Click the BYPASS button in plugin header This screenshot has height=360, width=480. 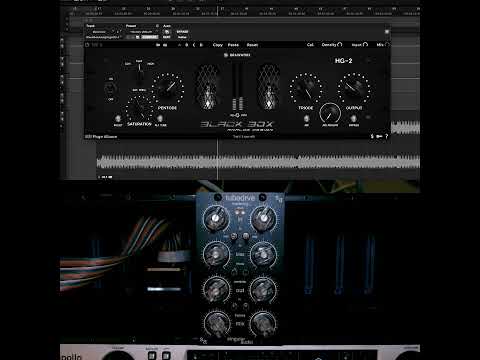(x=182, y=32)
